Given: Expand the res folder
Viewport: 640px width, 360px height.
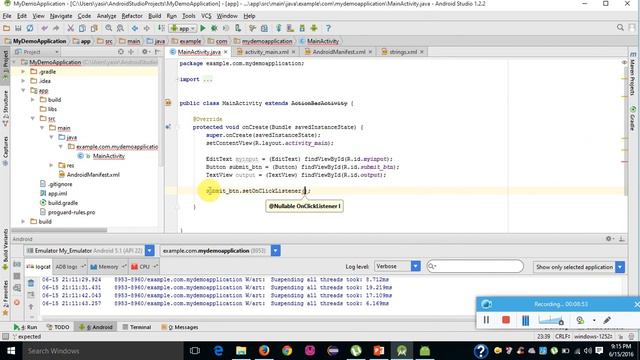Looking at the screenshot, I should click(51, 165).
